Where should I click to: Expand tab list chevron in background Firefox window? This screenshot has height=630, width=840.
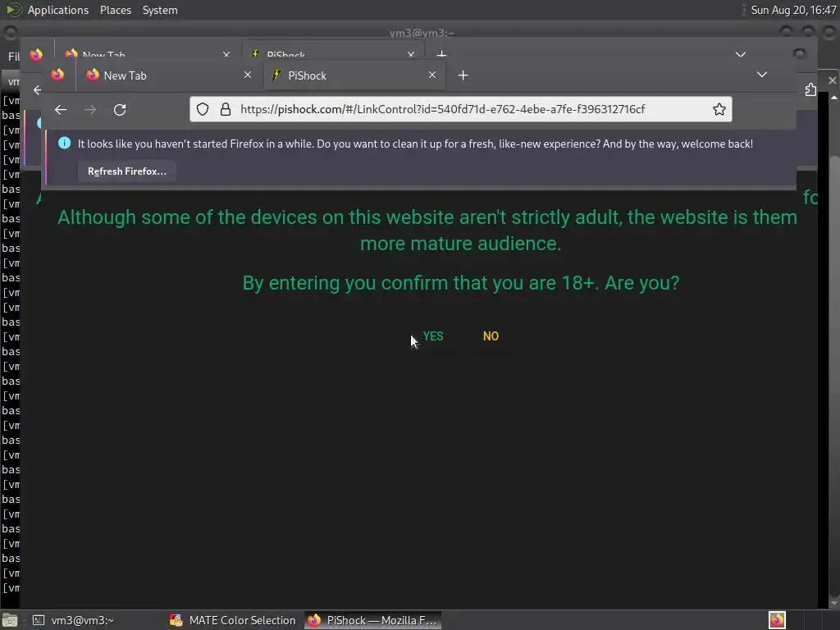click(741, 54)
